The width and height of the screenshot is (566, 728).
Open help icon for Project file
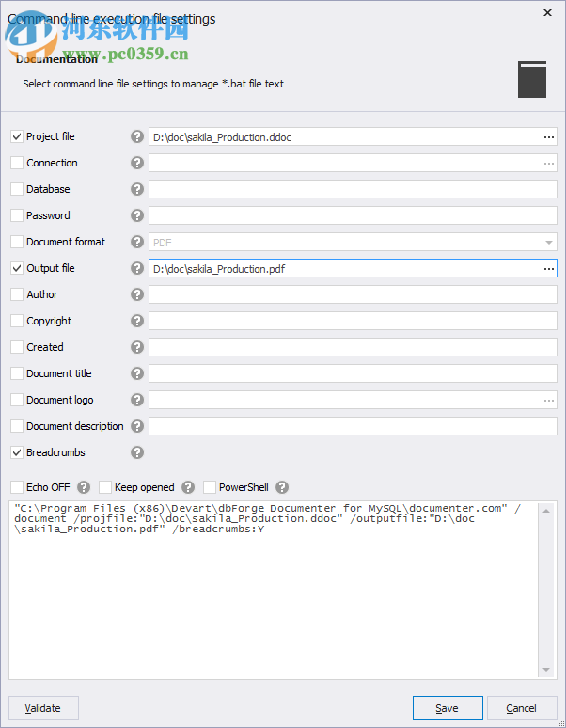[x=137, y=136]
